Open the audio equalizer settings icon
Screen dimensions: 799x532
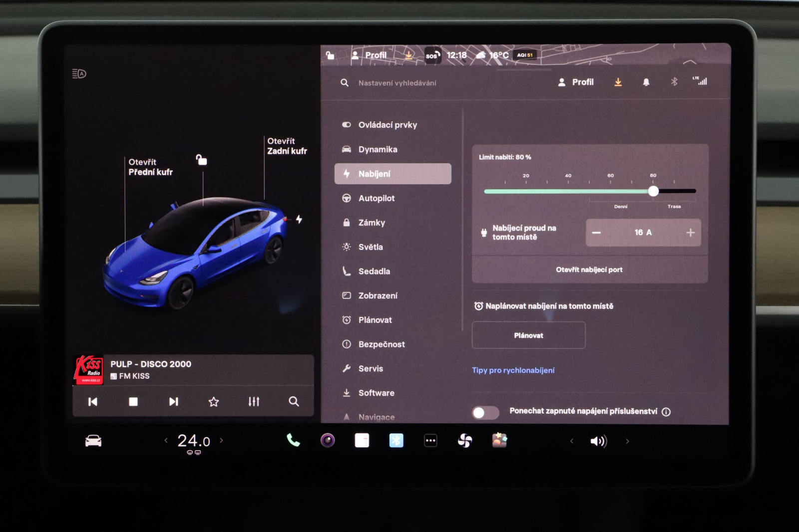coord(254,402)
